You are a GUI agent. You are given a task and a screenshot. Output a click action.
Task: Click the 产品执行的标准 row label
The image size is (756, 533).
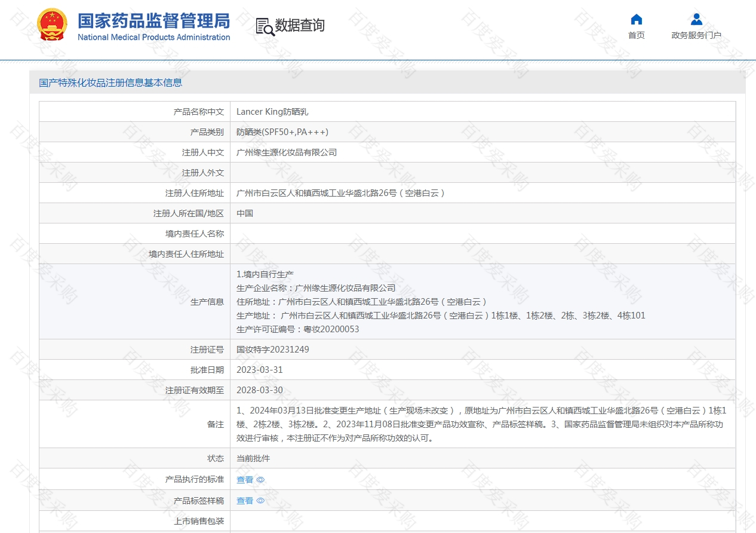coord(195,479)
